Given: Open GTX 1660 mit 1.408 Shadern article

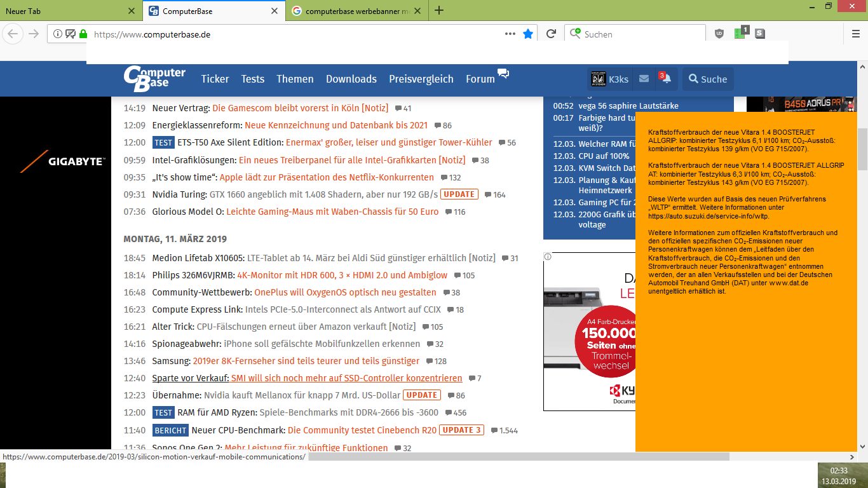Looking at the screenshot, I should (x=323, y=194).
